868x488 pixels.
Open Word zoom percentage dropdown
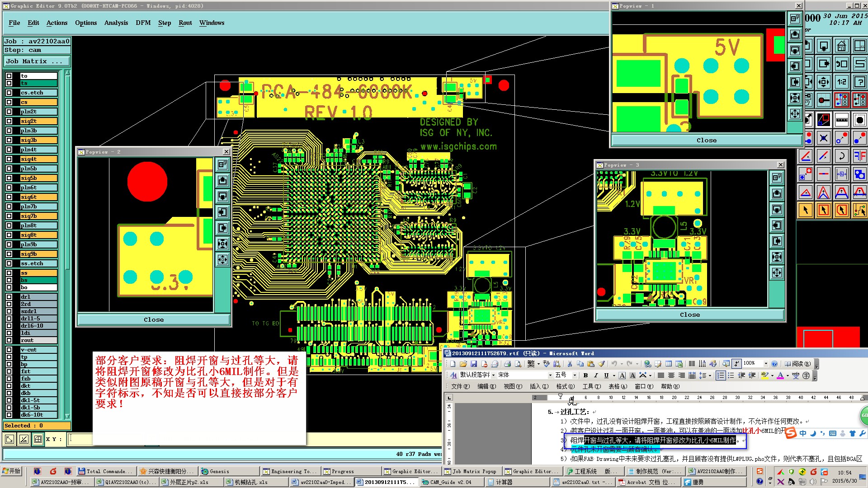point(766,364)
